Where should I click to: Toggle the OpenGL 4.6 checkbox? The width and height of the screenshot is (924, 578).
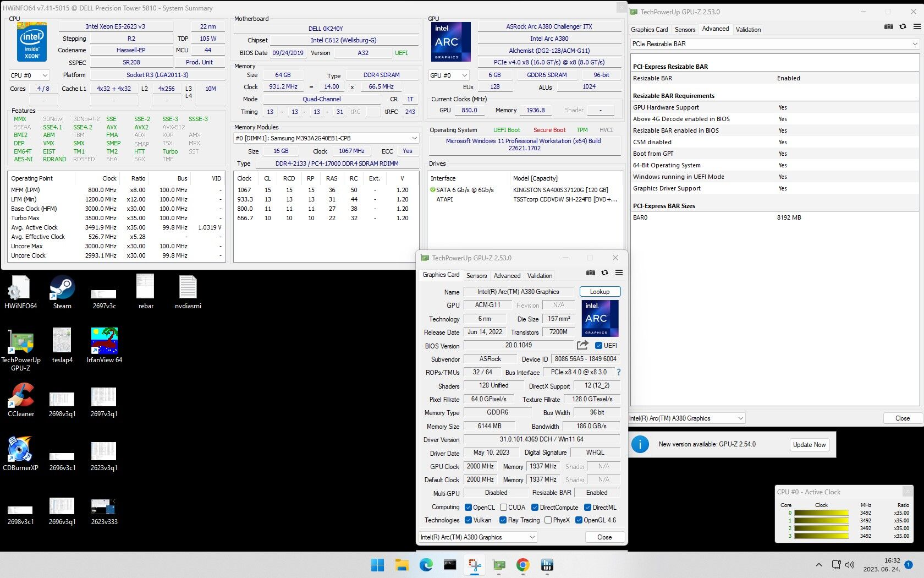click(579, 520)
